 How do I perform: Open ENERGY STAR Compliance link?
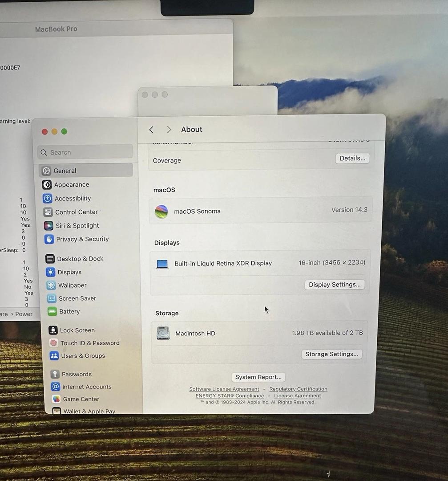point(230,396)
